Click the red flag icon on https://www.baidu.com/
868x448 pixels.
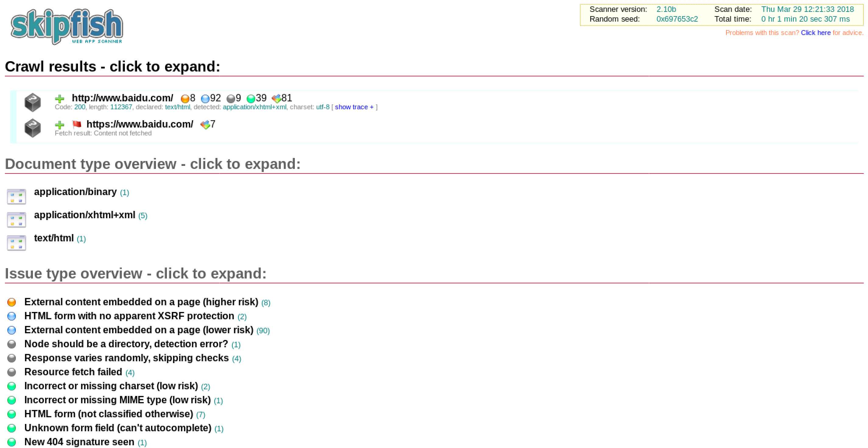point(77,124)
